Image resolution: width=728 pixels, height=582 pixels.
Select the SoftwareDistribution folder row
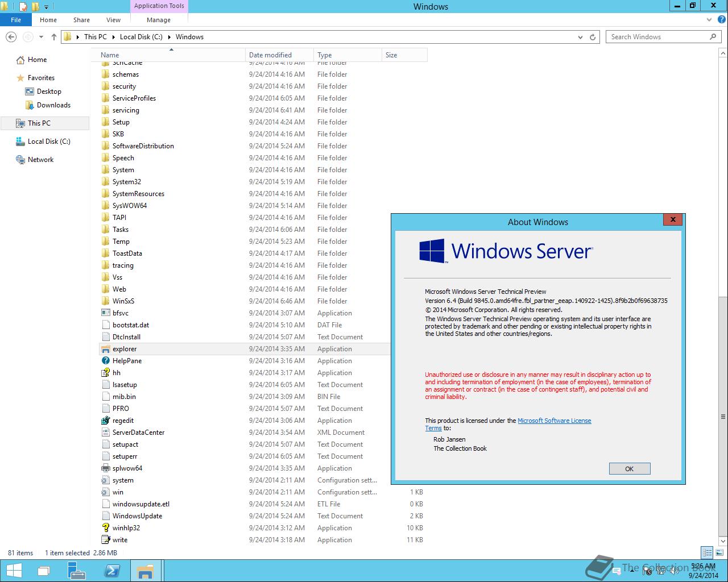tap(262, 146)
